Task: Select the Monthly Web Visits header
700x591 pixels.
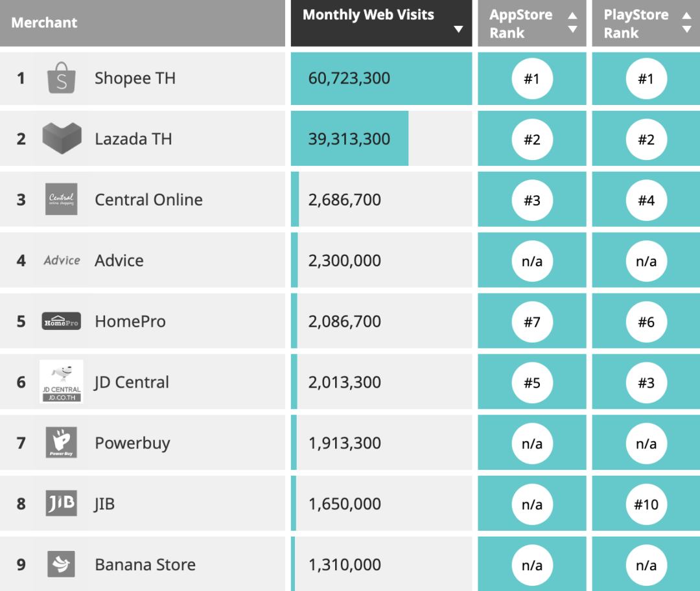Action: click(368, 15)
